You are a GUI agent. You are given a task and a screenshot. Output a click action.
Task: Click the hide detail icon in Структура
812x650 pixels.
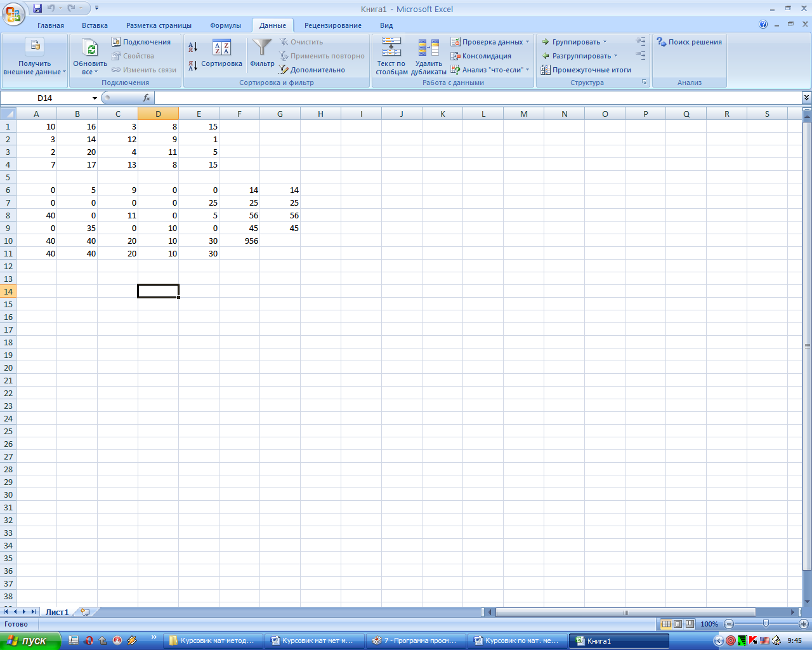(x=641, y=55)
